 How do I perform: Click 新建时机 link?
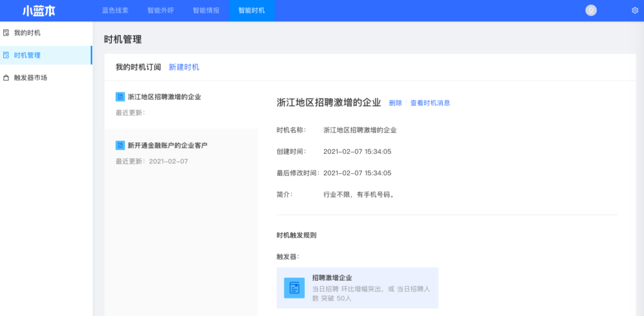tap(184, 67)
